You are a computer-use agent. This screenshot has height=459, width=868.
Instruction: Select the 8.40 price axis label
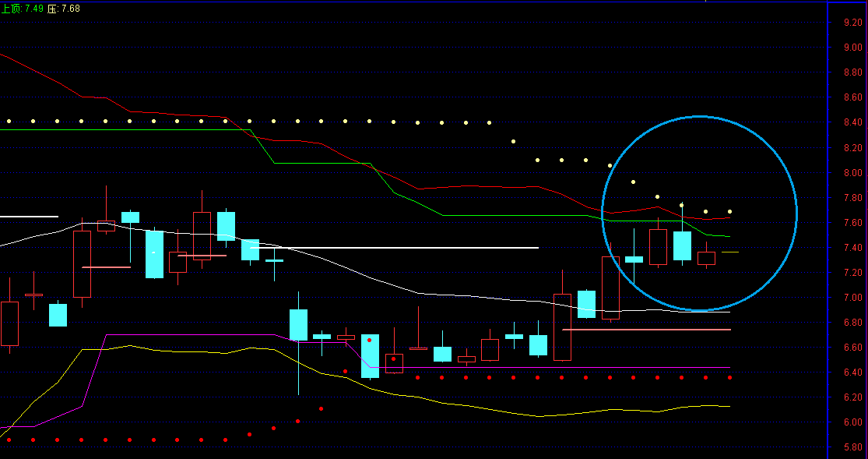(x=852, y=122)
